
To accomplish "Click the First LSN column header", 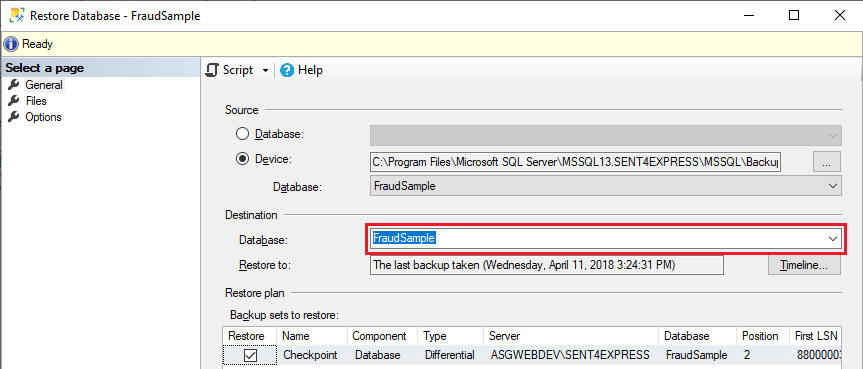I will point(816,336).
